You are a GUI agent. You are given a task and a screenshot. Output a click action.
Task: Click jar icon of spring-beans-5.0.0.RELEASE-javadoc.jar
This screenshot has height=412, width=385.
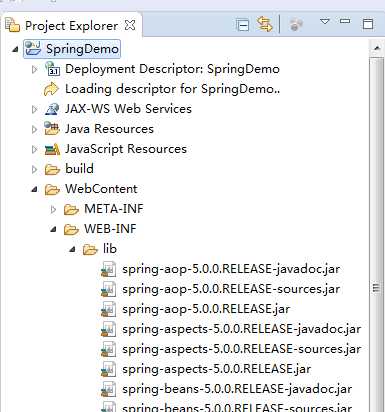point(108,389)
